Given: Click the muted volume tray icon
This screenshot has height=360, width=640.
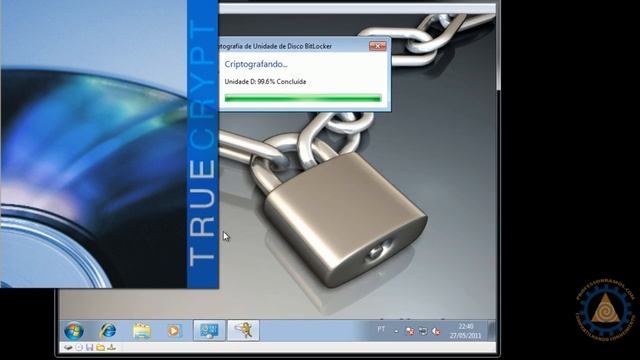Looking at the screenshot, I should 436,331.
